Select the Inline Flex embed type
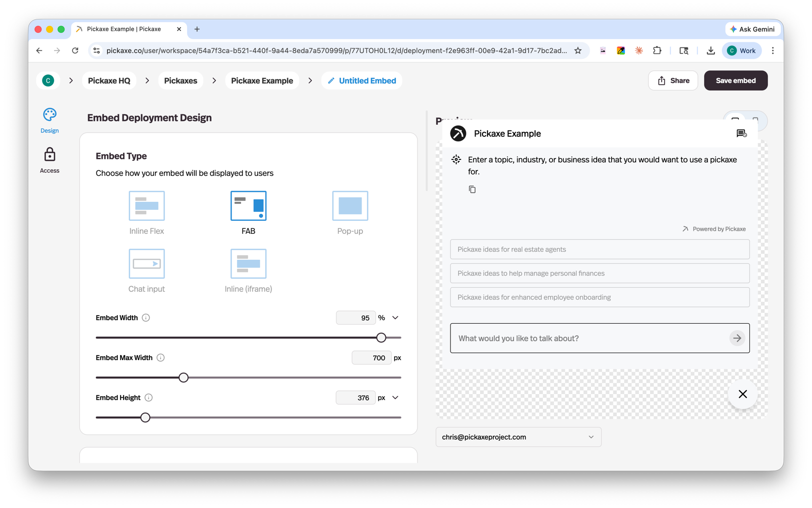The width and height of the screenshot is (812, 508). (146, 205)
